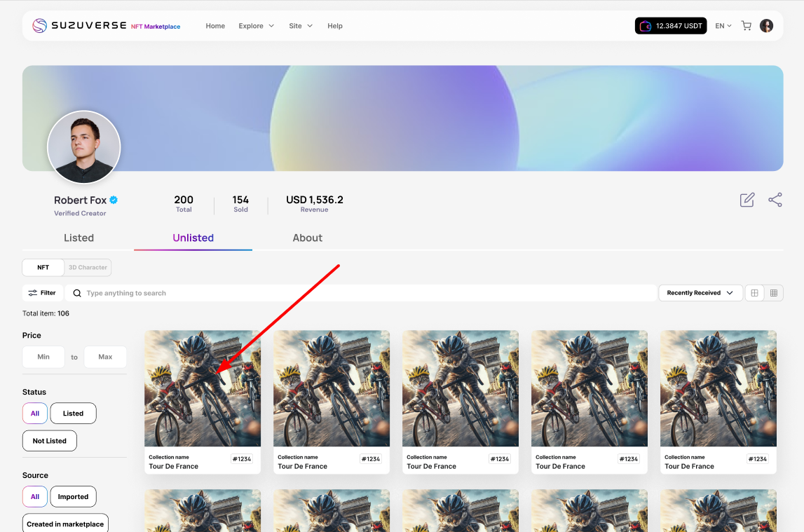Click the edit profile pencil icon
804x532 pixels.
tap(747, 200)
